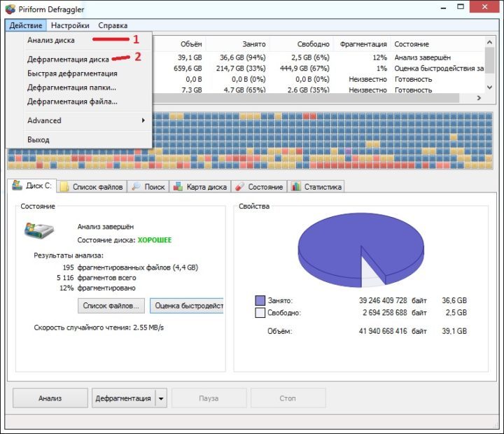The image size is (504, 434).
Task: Open the Defragmentation button dropdown arrow
Action: tap(162, 398)
